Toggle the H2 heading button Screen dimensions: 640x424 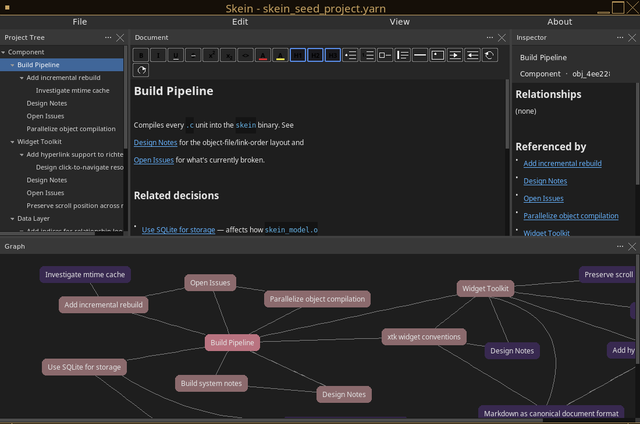pyautogui.click(x=316, y=55)
